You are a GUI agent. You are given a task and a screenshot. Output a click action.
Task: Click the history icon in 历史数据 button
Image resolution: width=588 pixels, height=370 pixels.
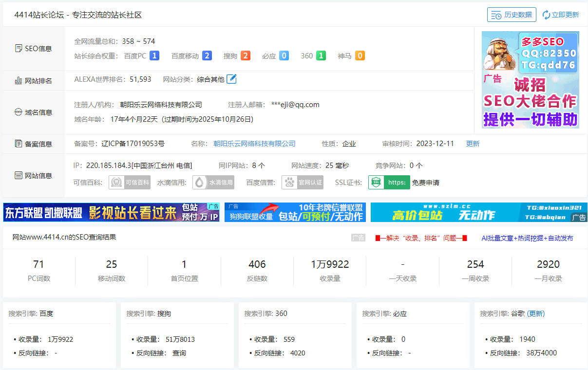point(496,15)
